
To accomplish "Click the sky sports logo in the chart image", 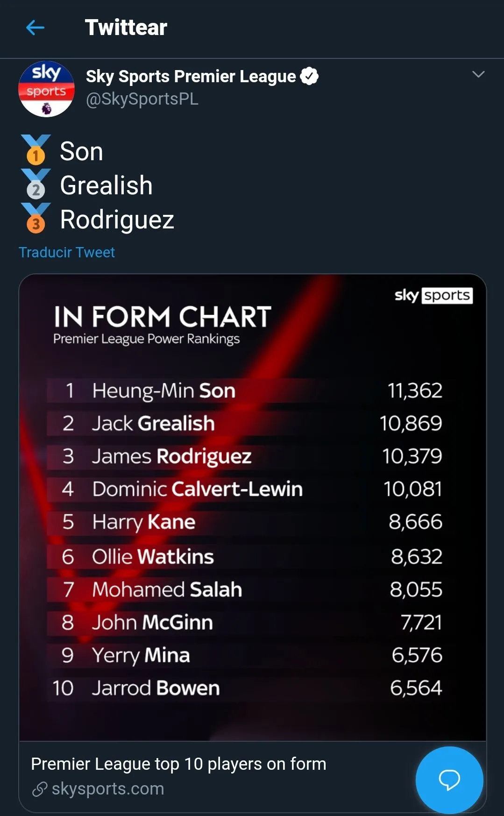I will [433, 295].
